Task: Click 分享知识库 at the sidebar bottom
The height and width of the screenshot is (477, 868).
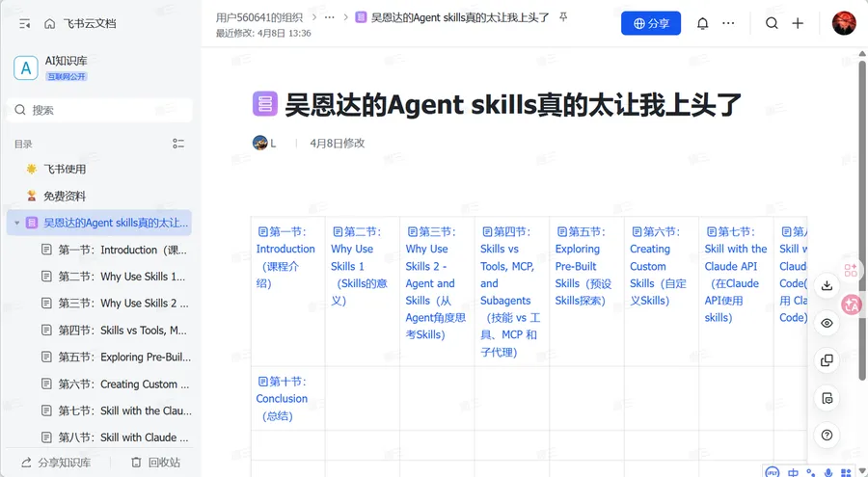Action: [56, 462]
